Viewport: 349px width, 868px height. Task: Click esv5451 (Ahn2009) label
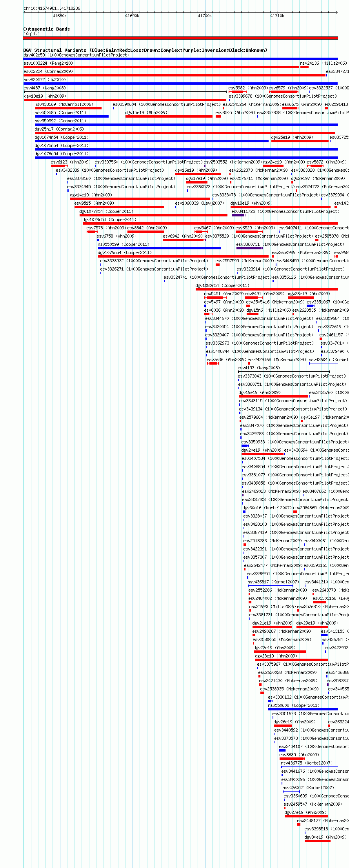(224, 294)
